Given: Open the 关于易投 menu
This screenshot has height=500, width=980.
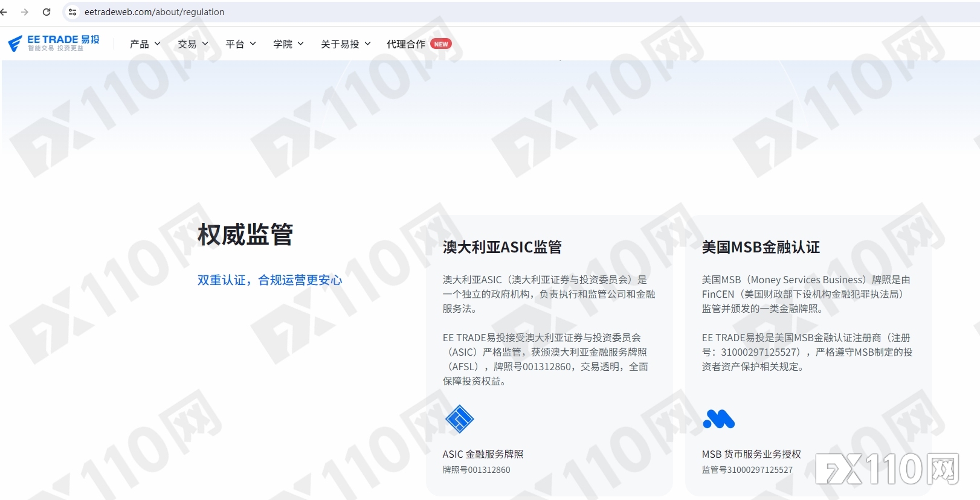Looking at the screenshot, I should click(x=346, y=44).
